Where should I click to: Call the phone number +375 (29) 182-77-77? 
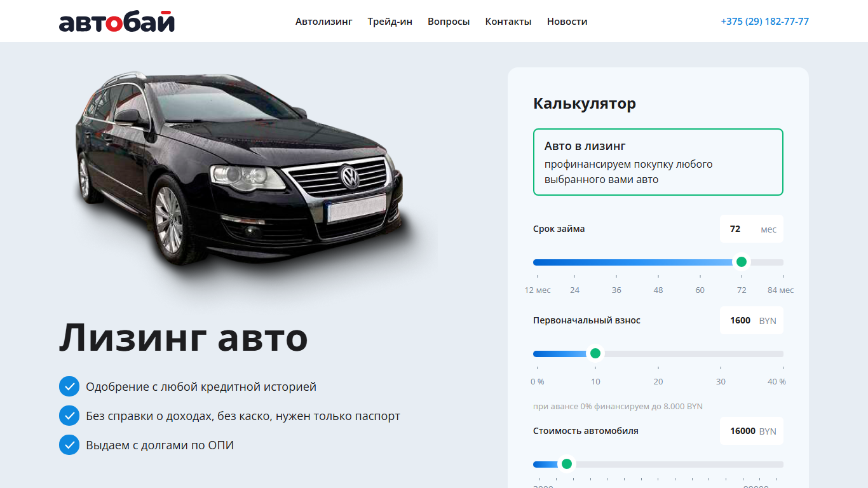click(764, 22)
